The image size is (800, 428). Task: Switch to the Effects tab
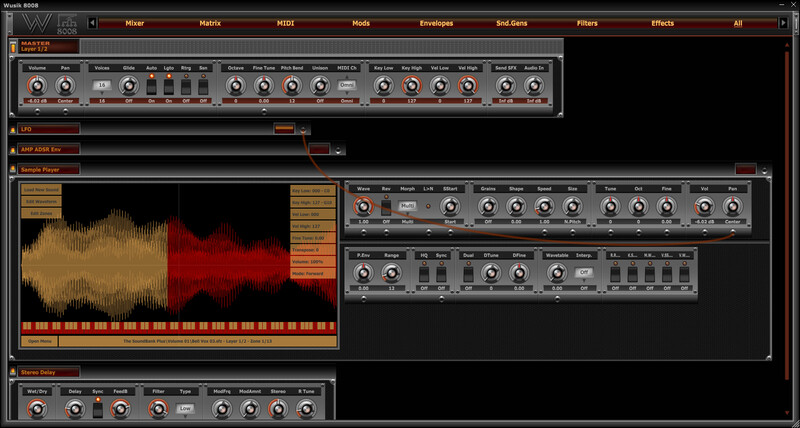pos(662,22)
